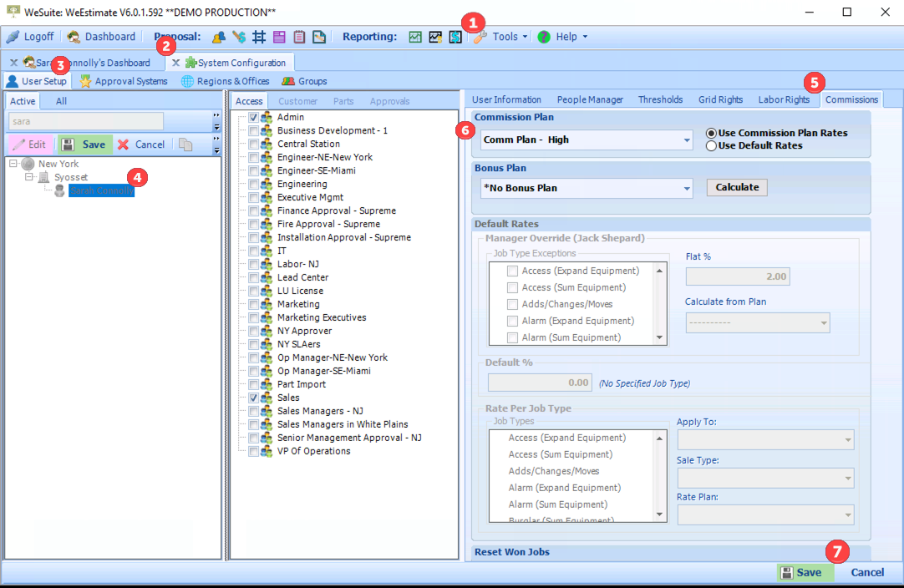Screen dimensions: 904x588
Task: Close Sarah Connolly's Dashboard tab
Action: coord(14,63)
